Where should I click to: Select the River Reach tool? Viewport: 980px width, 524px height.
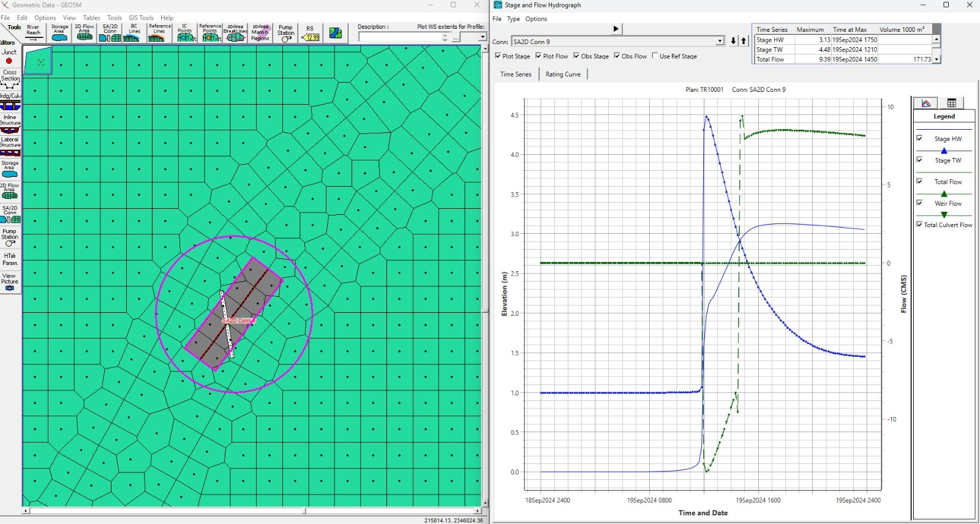coord(33,33)
